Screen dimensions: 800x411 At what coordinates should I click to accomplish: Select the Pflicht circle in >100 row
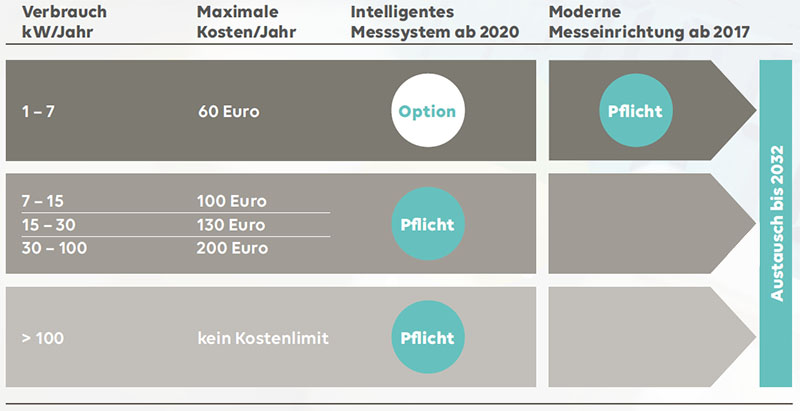428,337
